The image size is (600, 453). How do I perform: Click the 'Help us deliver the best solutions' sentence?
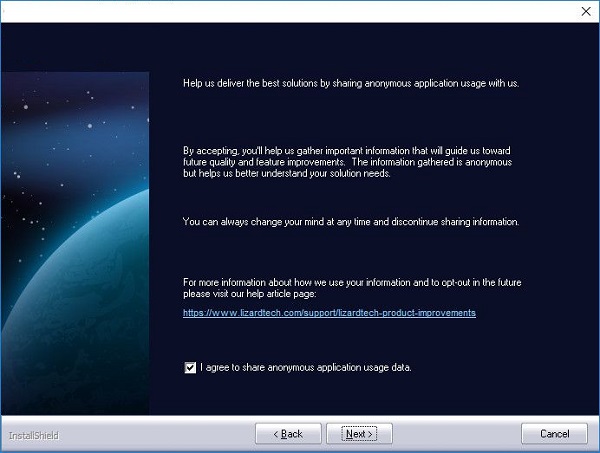[x=351, y=83]
